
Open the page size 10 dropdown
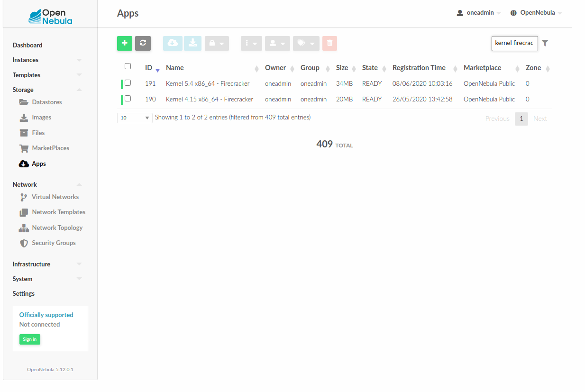click(135, 118)
